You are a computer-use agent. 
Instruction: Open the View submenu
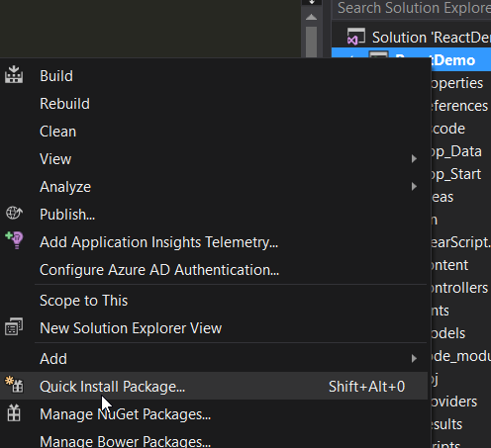point(214,159)
